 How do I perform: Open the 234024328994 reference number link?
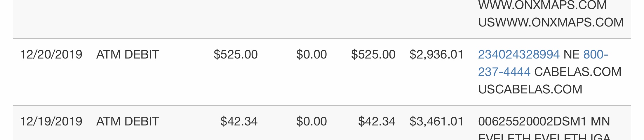click(x=519, y=54)
